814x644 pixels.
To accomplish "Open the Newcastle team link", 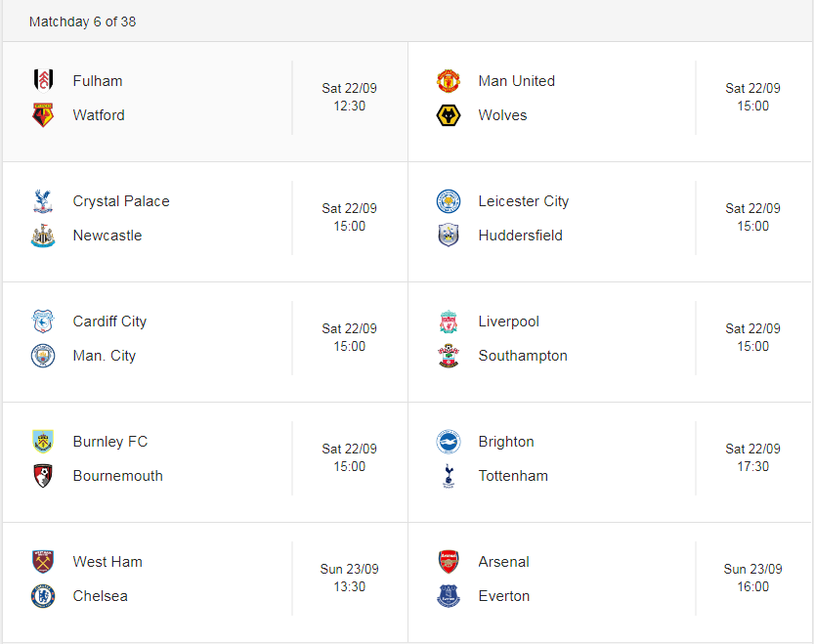I will pos(107,236).
